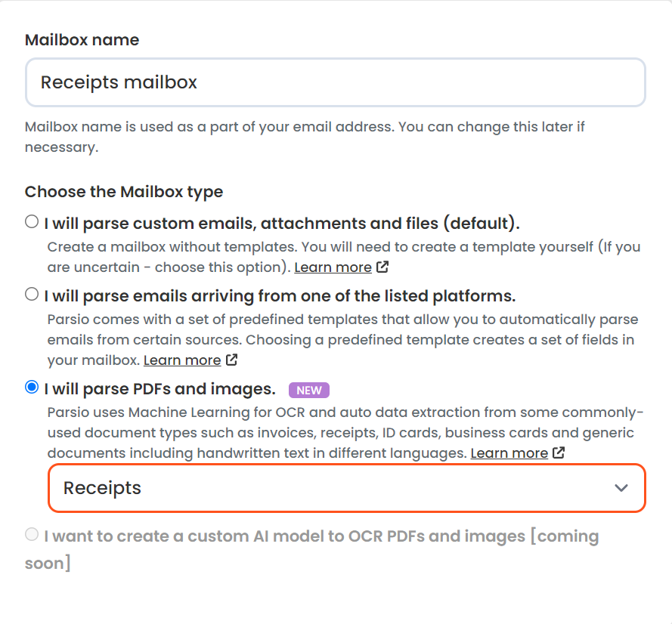672x624 pixels.
Task: Select the "I will parse PDFs and images" radio
Action: click(31, 388)
